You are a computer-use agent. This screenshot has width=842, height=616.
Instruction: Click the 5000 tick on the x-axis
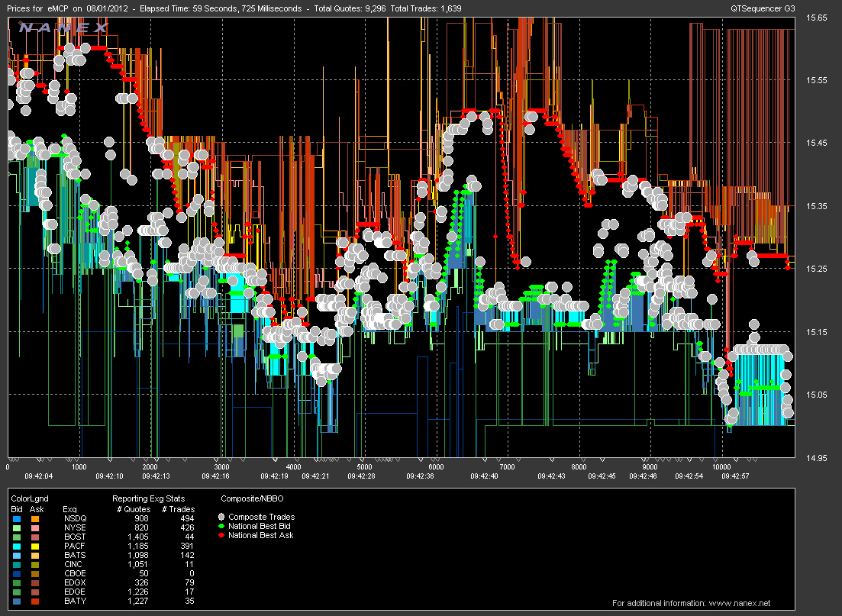(364, 466)
